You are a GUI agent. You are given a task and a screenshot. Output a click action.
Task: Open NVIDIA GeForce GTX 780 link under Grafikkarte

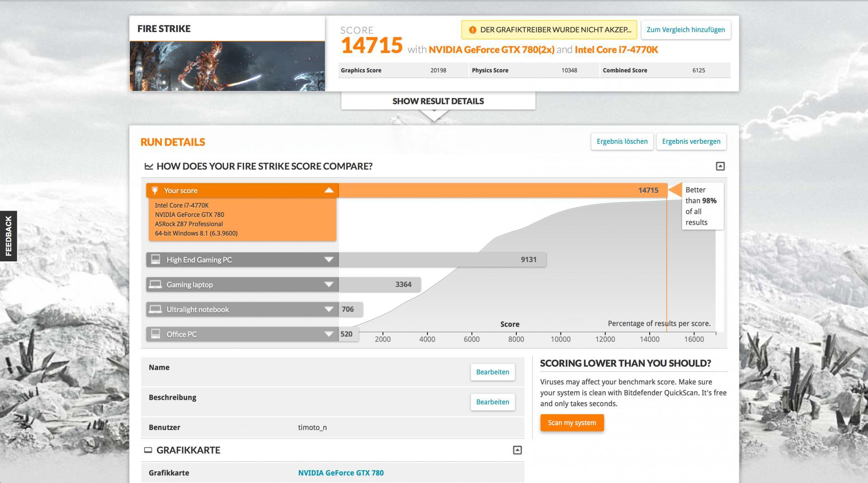[341, 473]
